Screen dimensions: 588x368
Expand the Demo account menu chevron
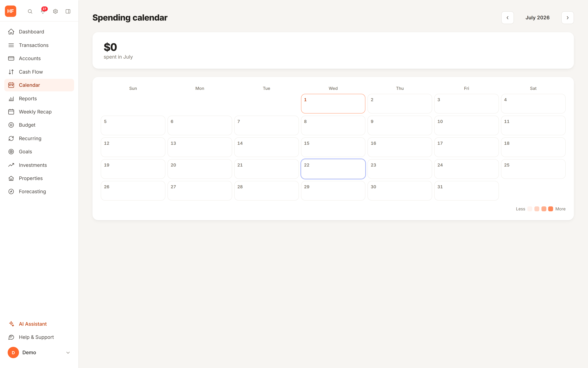pyautogui.click(x=68, y=353)
